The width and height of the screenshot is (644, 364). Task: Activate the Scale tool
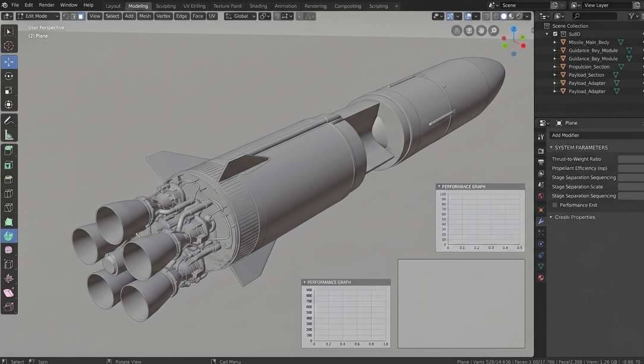[x=9, y=90]
